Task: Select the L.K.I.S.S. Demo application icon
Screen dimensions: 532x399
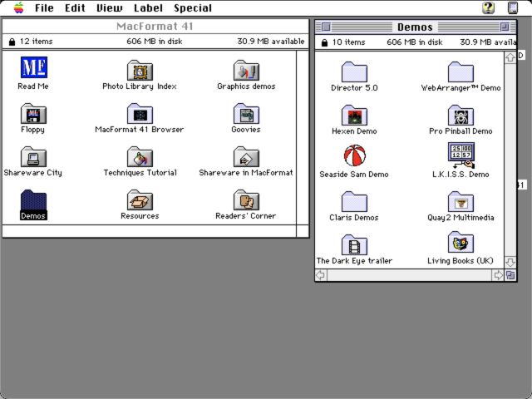Action: (461, 155)
